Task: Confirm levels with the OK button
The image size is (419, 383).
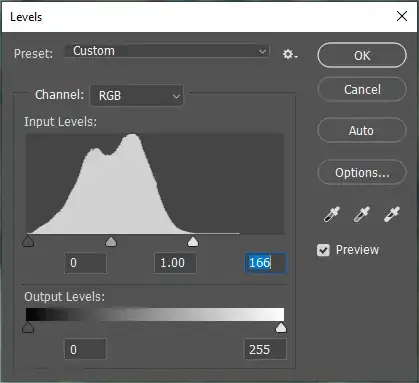Action: coord(362,55)
